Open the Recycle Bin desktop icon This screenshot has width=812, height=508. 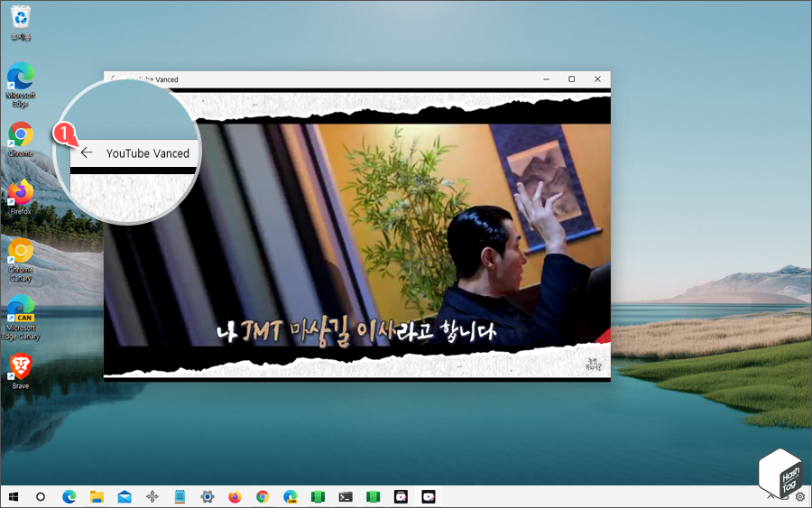tap(21, 23)
